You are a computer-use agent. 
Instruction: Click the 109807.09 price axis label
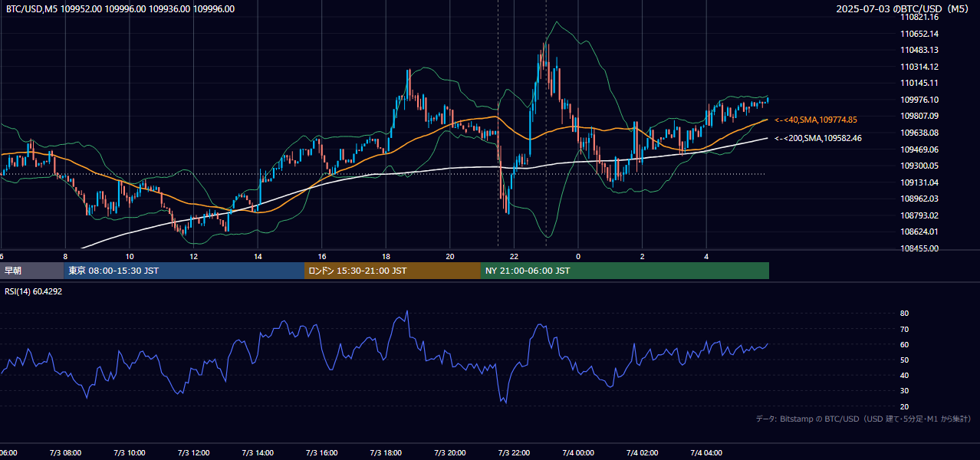[x=920, y=116]
